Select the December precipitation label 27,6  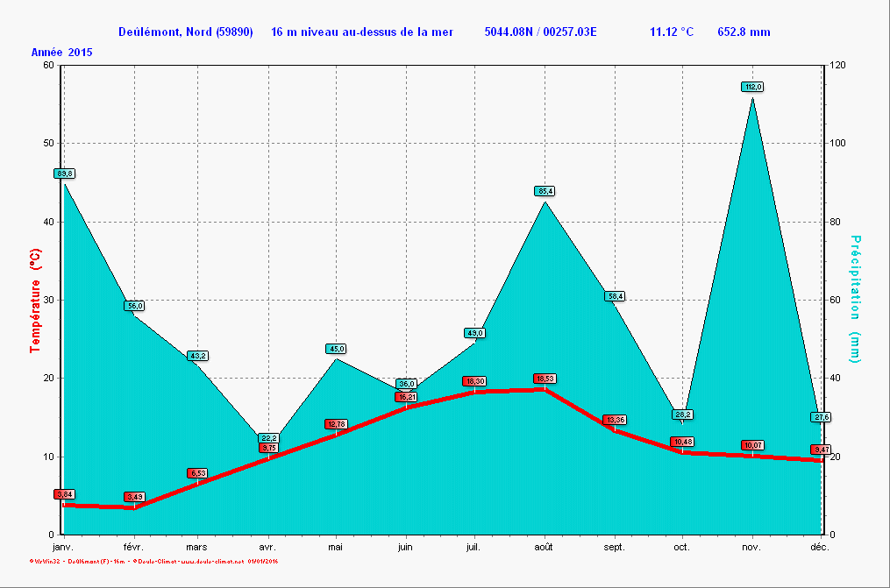coord(821,417)
